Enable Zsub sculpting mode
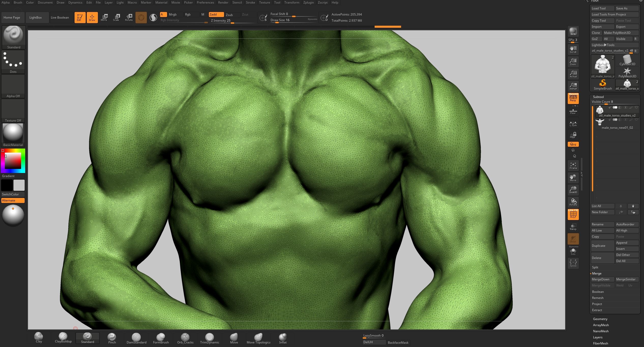Viewport: 644px width, 347px height. 232,15
